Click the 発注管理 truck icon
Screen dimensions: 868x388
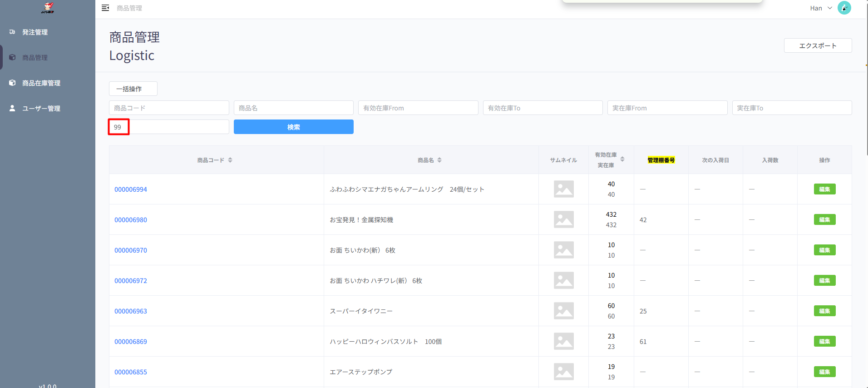12,32
